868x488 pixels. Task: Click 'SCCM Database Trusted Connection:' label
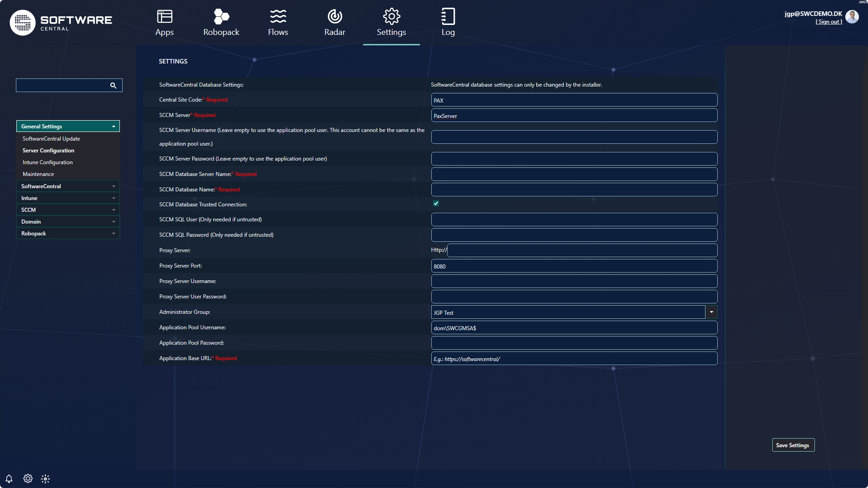point(203,205)
